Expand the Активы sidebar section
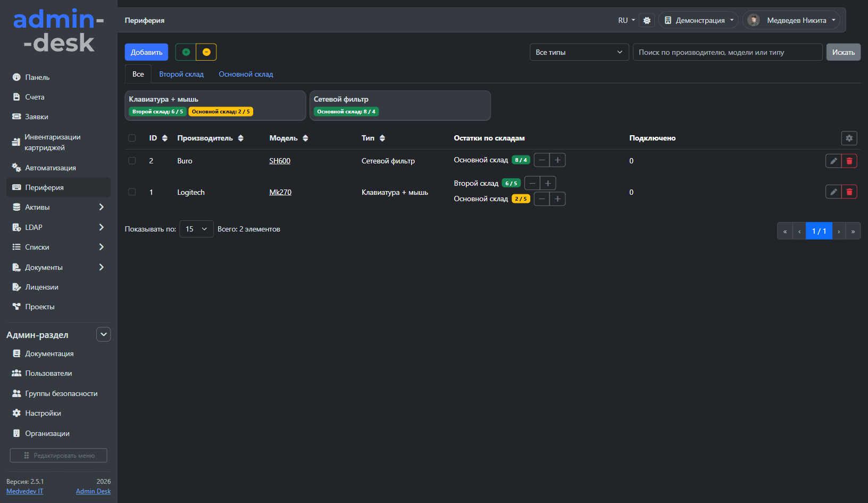The width and height of the screenshot is (868, 503). 59,207
